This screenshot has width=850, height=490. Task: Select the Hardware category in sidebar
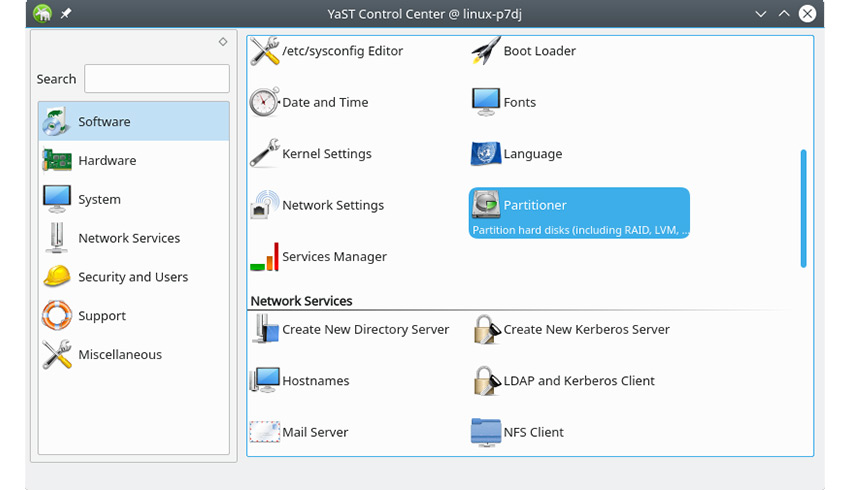pos(107,160)
